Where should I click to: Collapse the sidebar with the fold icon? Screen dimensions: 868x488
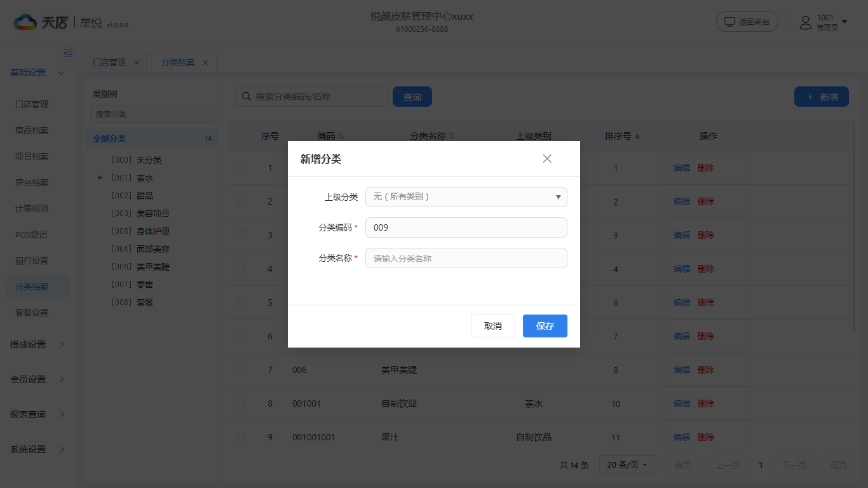(68, 53)
